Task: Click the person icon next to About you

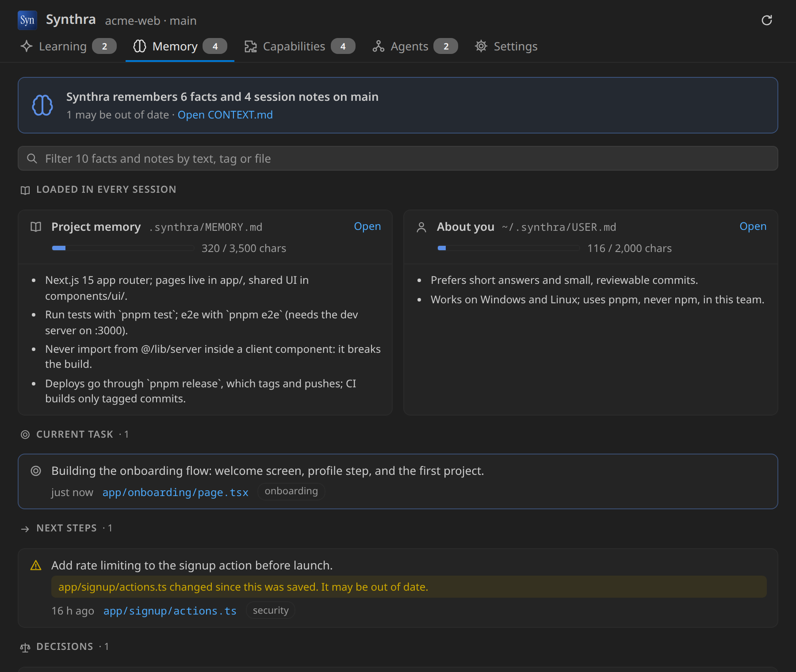Action: [421, 227]
